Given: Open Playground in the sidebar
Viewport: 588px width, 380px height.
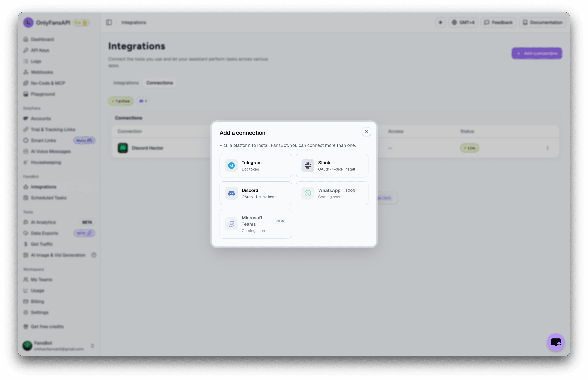Looking at the screenshot, I should tap(43, 94).
